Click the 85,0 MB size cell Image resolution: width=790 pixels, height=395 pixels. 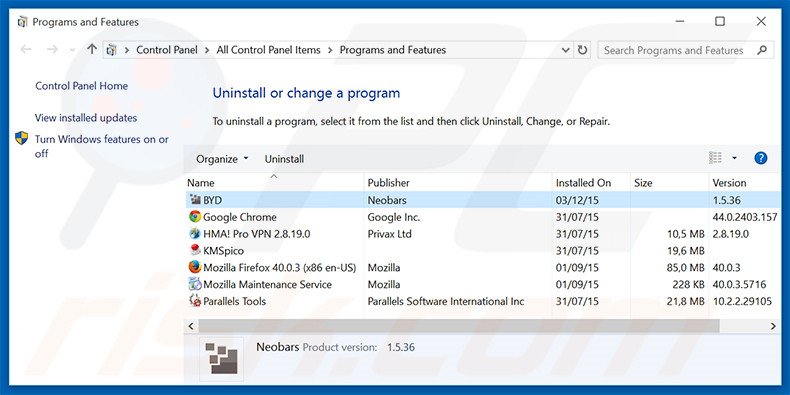point(685,268)
